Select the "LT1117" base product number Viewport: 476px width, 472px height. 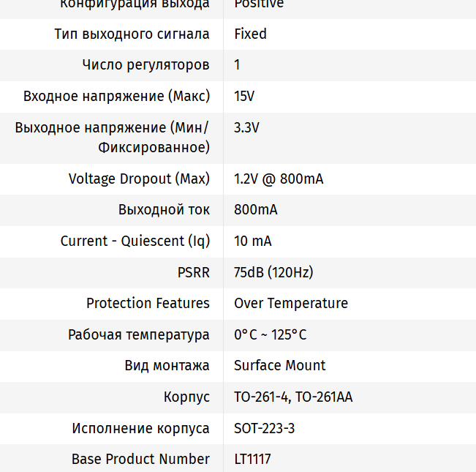point(252,459)
